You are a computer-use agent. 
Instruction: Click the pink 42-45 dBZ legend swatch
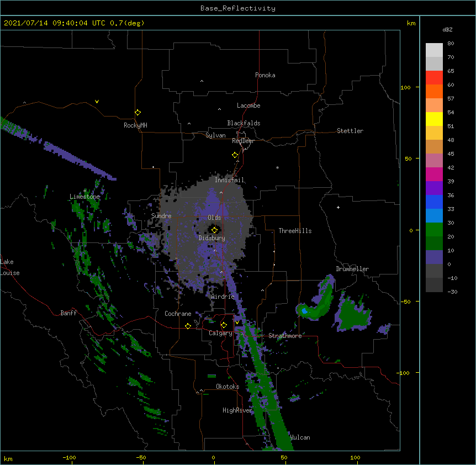(434, 161)
